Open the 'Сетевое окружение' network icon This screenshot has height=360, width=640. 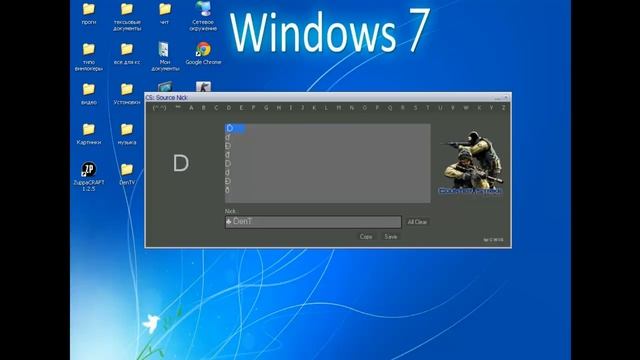[x=203, y=17]
